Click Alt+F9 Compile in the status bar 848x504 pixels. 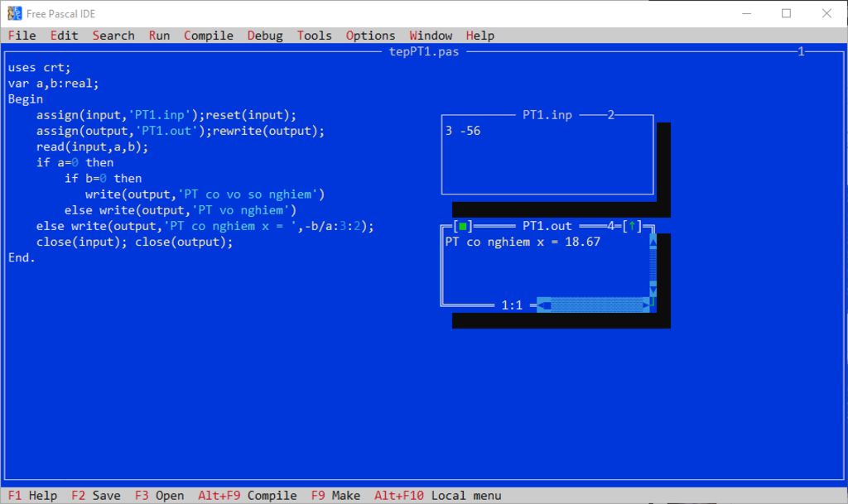pyautogui.click(x=247, y=496)
